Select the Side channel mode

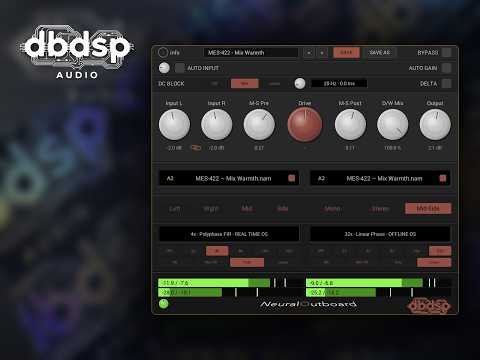pyautogui.click(x=283, y=209)
